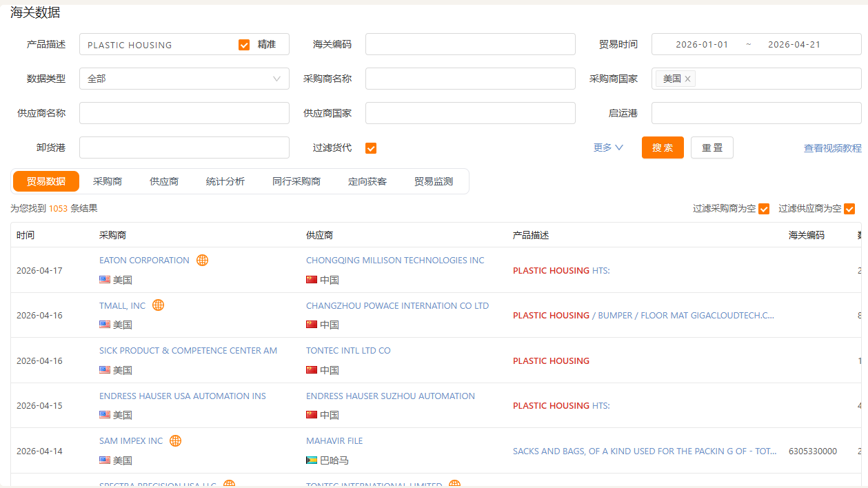Open buyer ENDRESS HAUSER USA AUTOMATION INS
The height and width of the screenshot is (488, 868).
click(183, 396)
